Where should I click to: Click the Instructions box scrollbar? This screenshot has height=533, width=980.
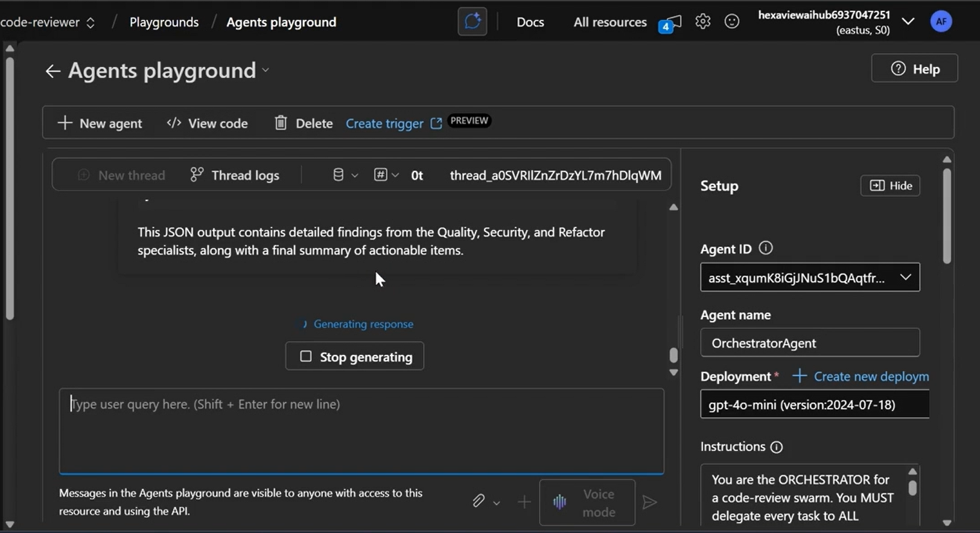coord(912,487)
